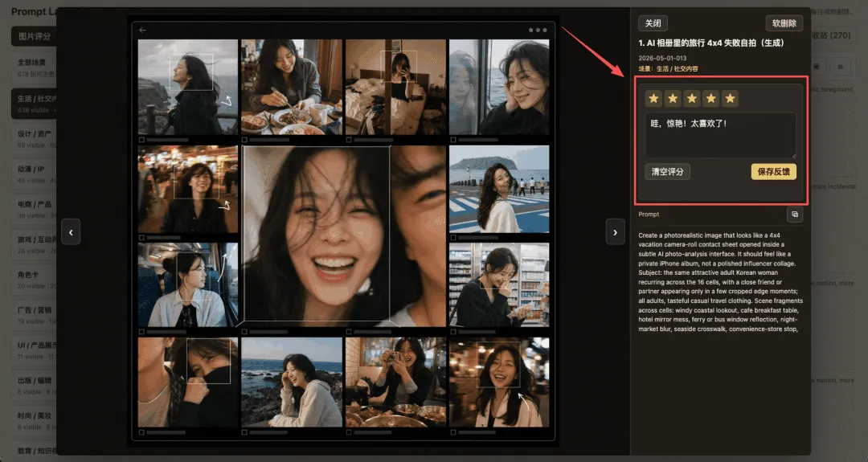Select the 游戏 / 互动 category
The image size is (868, 462).
[x=35, y=244]
